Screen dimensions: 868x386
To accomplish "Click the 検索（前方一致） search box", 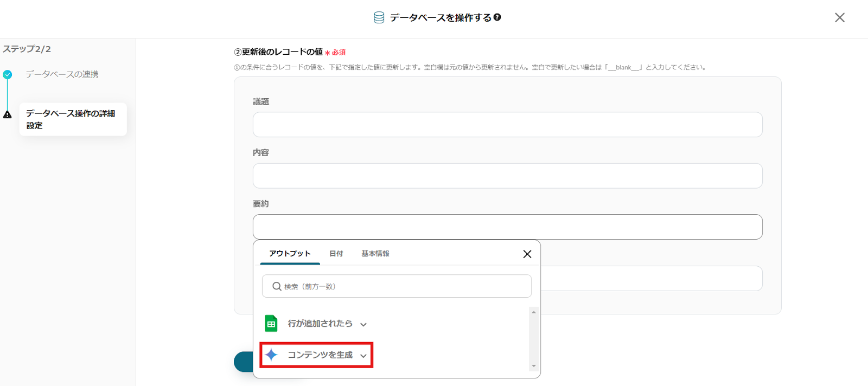I will pyautogui.click(x=397, y=286).
